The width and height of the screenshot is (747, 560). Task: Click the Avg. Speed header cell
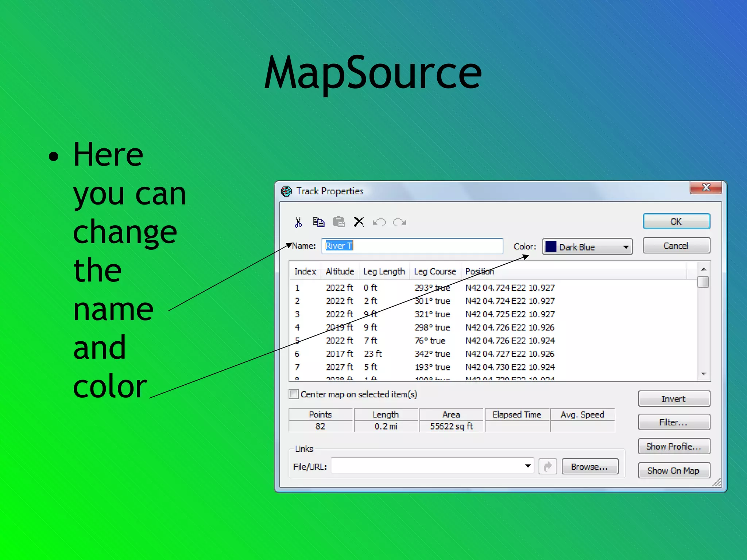pyautogui.click(x=582, y=415)
